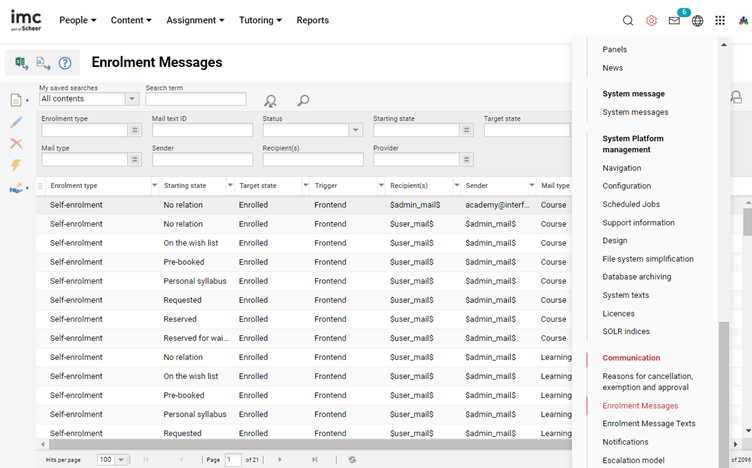The width and height of the screenshot is (752, 468).
Task: Click the horizontal scrollbar under the table
Action: pos(300,444)
